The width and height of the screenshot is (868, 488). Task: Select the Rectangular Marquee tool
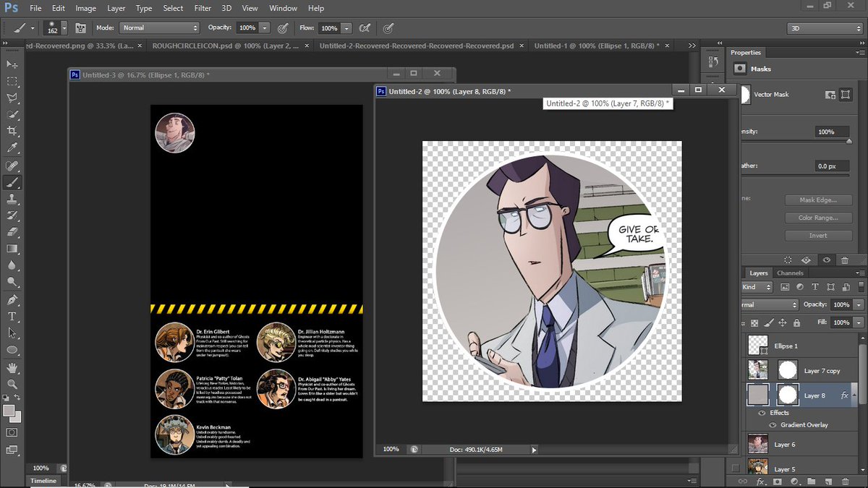tap(12, 82)
